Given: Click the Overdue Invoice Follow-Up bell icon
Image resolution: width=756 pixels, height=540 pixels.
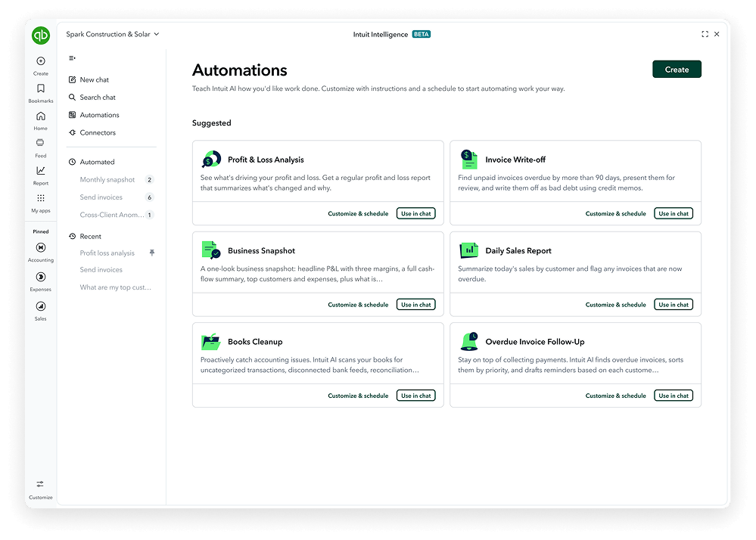Looking at the screenshot, I should pos(469,342).
